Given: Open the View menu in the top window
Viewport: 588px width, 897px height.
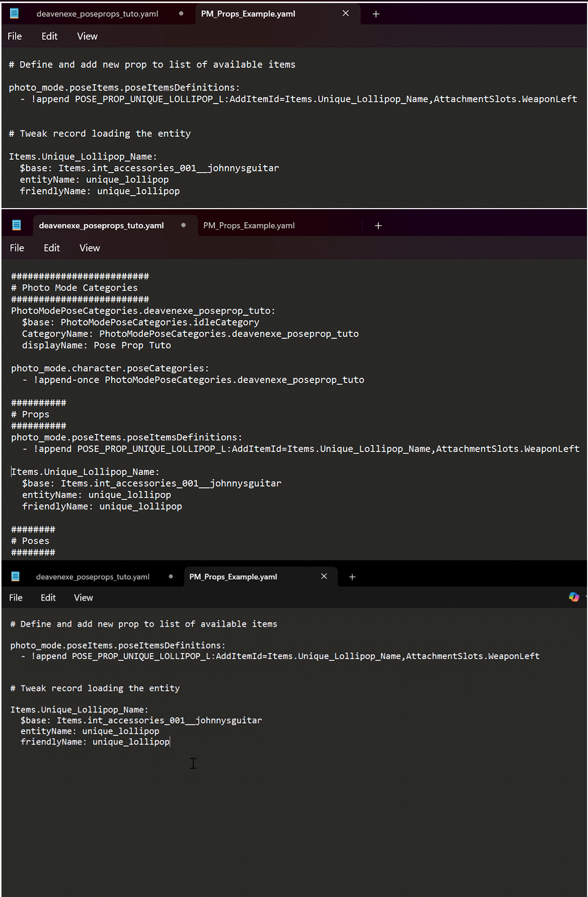Looking at the screenshot, I should click(87, 36).
